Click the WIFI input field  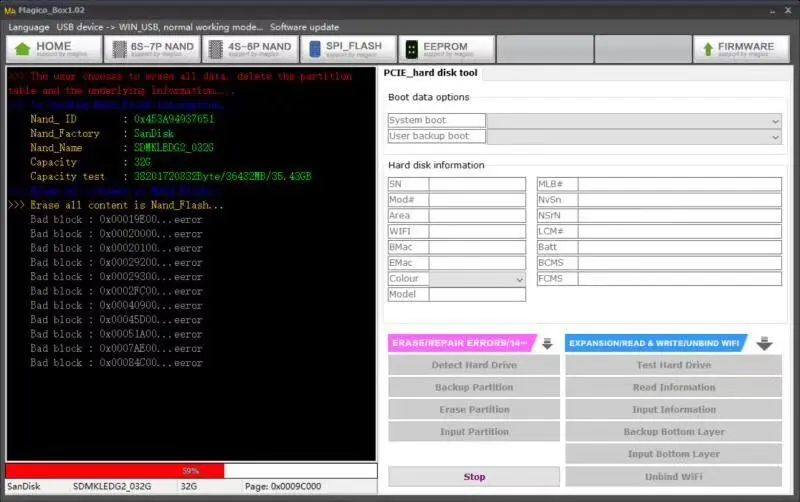pos(477,232)
